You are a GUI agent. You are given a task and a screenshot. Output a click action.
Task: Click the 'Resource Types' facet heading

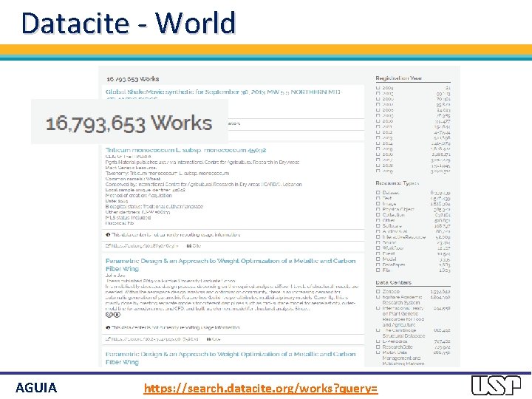click(x=398, y=183)
